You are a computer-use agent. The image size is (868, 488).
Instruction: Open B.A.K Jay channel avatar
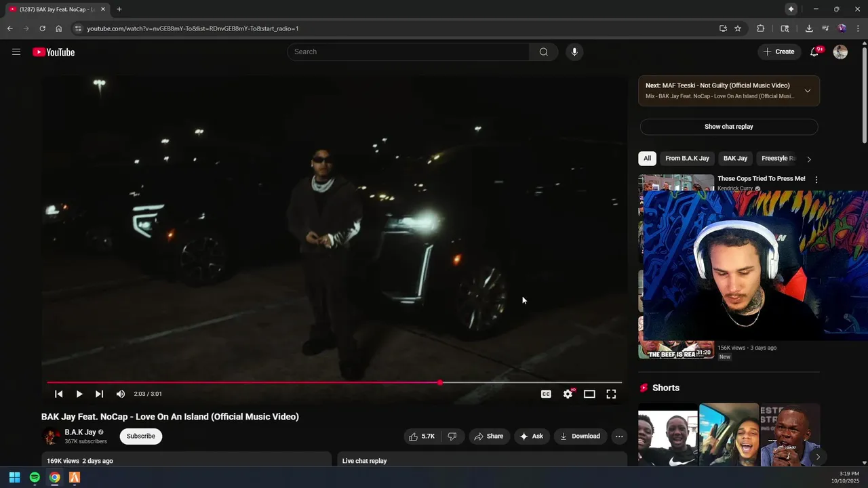tap(51, 436)
